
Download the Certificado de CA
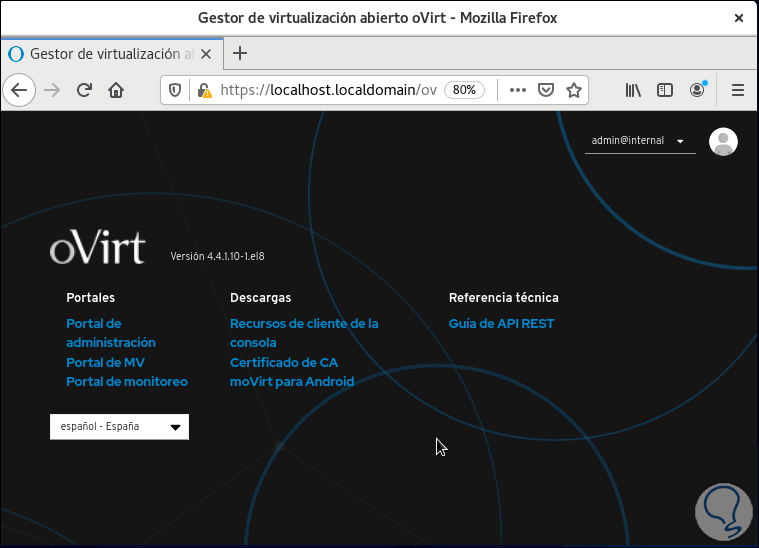pos(284,363)
